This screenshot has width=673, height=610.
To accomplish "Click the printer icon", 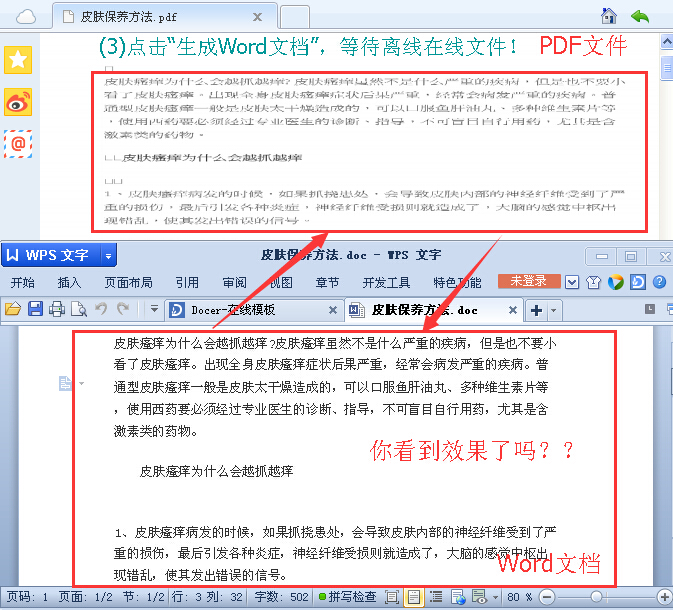I will point(57,309).
